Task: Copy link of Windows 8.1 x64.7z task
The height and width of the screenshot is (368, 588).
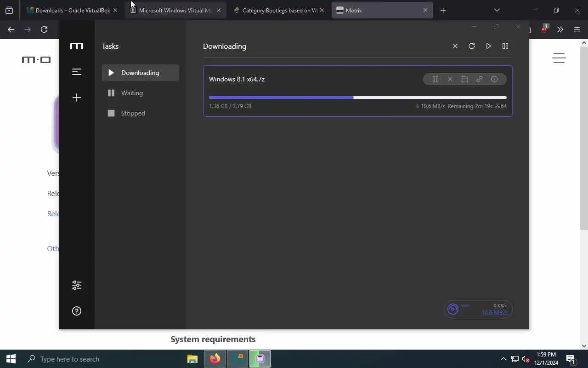Action: (480, 79)
